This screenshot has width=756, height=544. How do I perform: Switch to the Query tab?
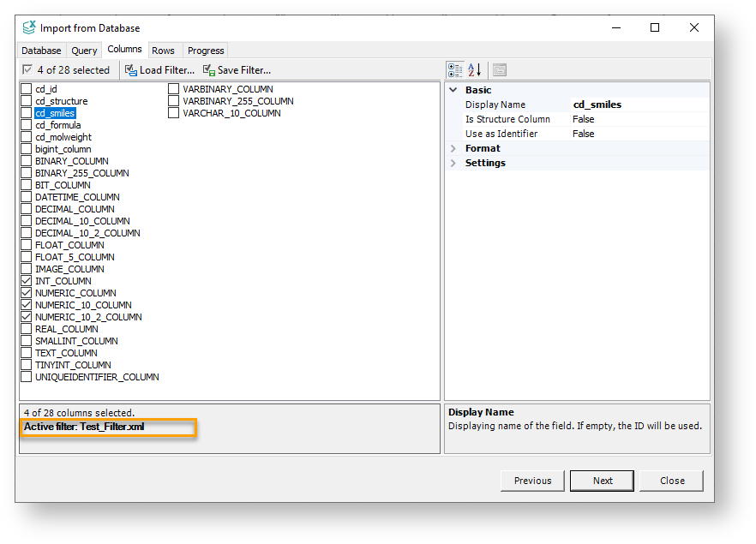(x=84, y=50)
